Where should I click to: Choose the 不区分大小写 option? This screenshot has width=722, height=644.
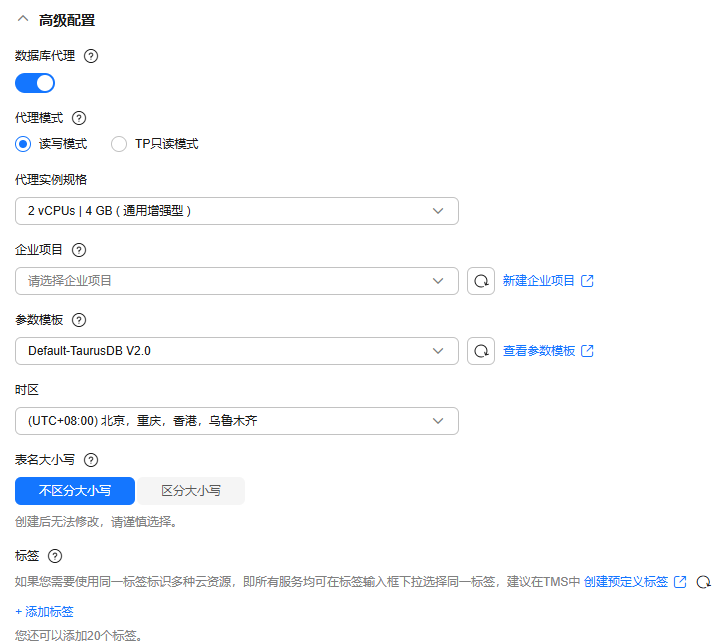click(x=75, y=491)
